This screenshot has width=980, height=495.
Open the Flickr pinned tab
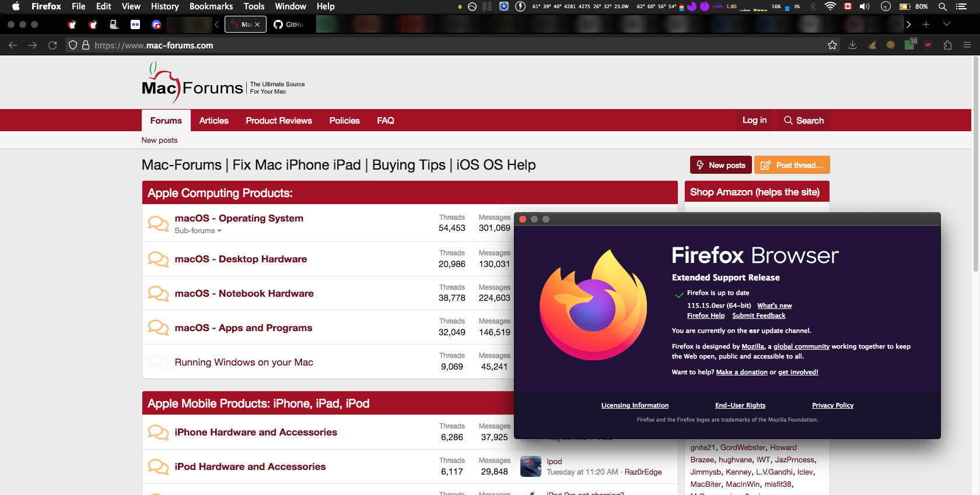[135, 24]
